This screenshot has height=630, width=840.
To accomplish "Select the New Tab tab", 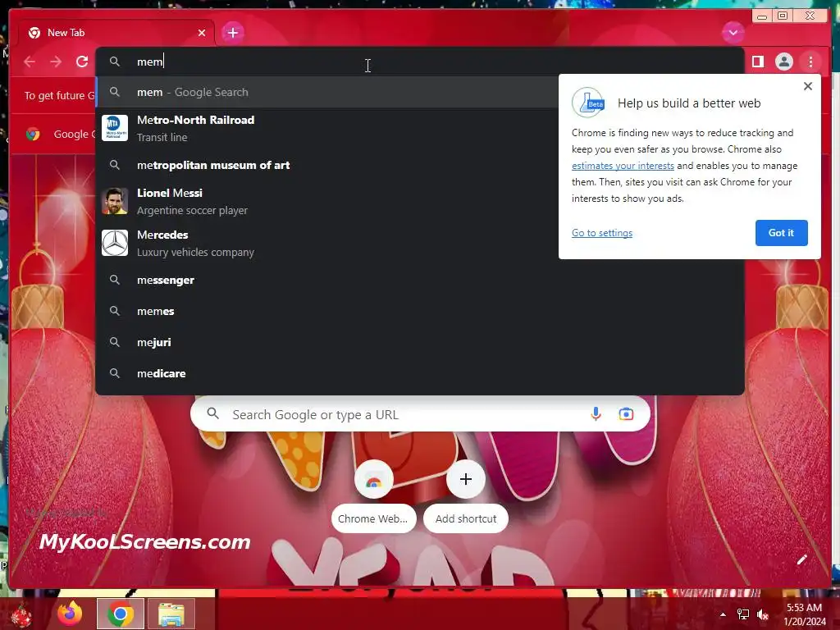I will 115,33.
